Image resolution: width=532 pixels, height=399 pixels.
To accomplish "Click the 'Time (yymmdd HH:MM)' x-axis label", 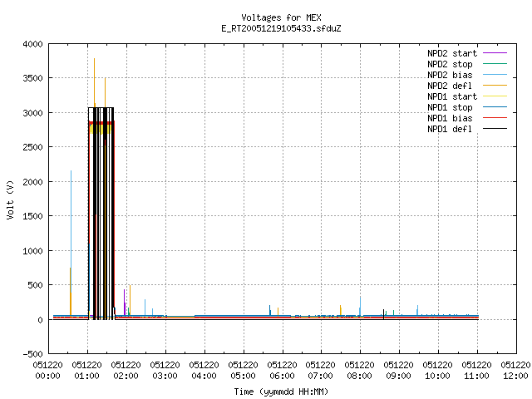I will pos(281,392).
